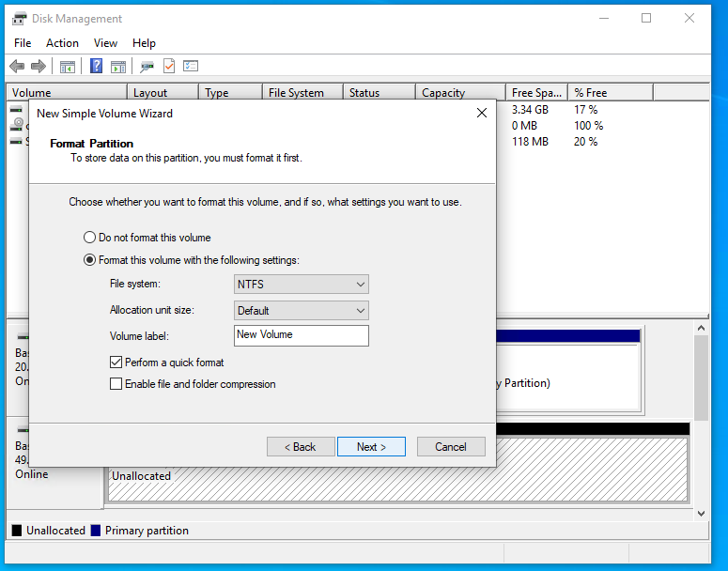Click the blue Help question mark icon
The image size is (728, 571).
coord(96,67)
